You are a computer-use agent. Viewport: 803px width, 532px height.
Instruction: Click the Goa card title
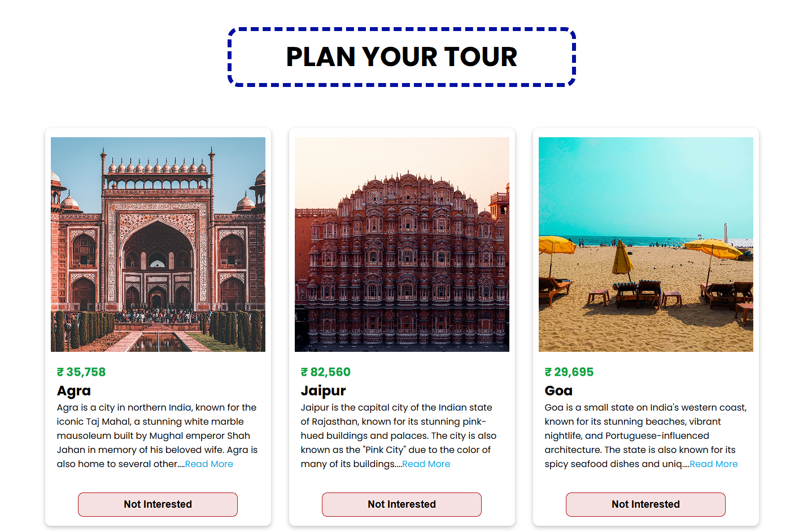(x=558, y=391)
